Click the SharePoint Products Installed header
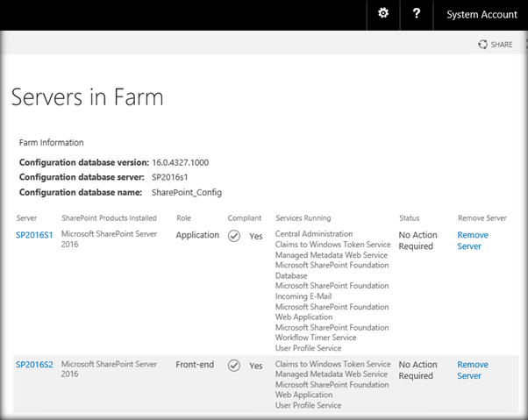 coord(110,217)
